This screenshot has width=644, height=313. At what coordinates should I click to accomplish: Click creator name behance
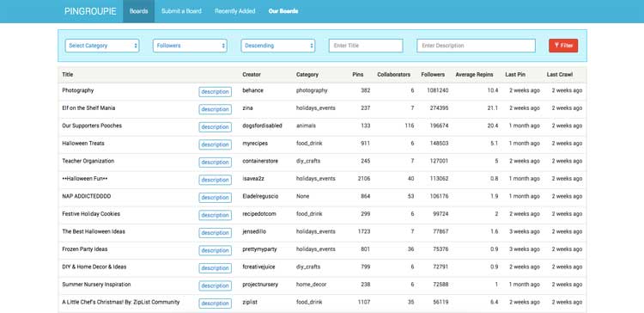point(253,90)
